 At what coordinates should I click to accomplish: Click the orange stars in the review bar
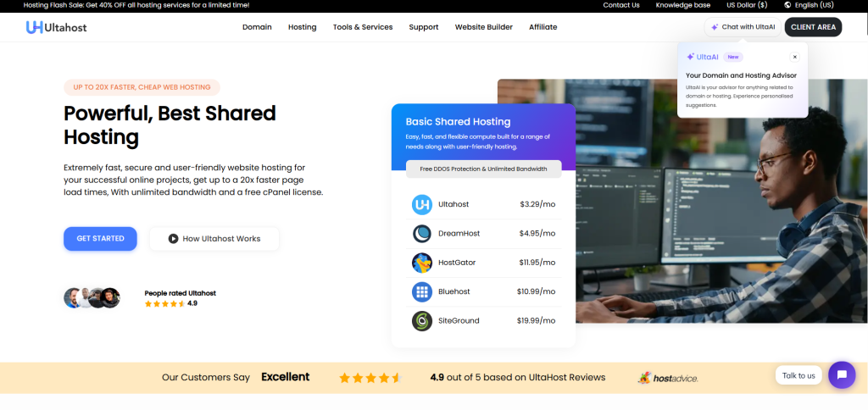click(370, 378)
